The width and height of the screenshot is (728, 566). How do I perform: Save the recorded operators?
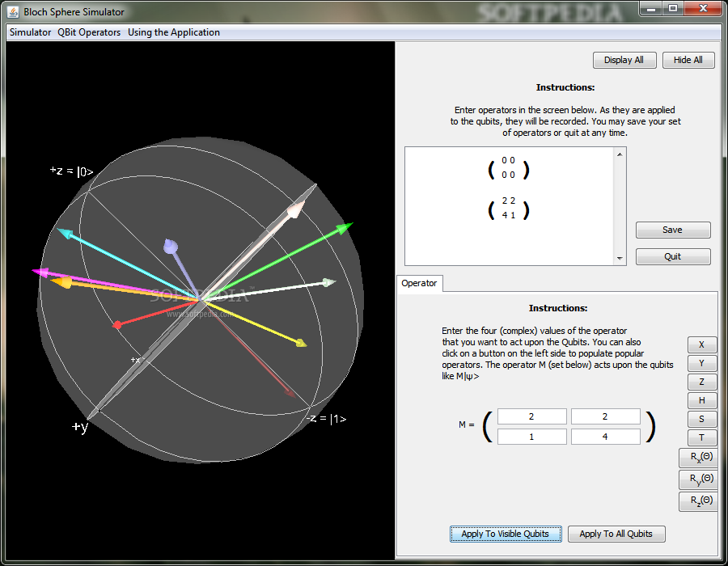click(x=672, y=230)
